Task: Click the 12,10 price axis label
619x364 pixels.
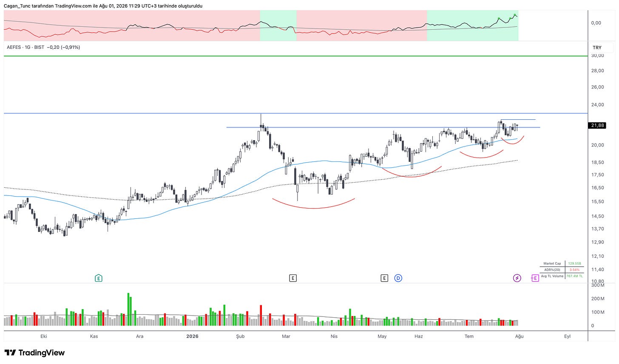Action: click(597, 256)
